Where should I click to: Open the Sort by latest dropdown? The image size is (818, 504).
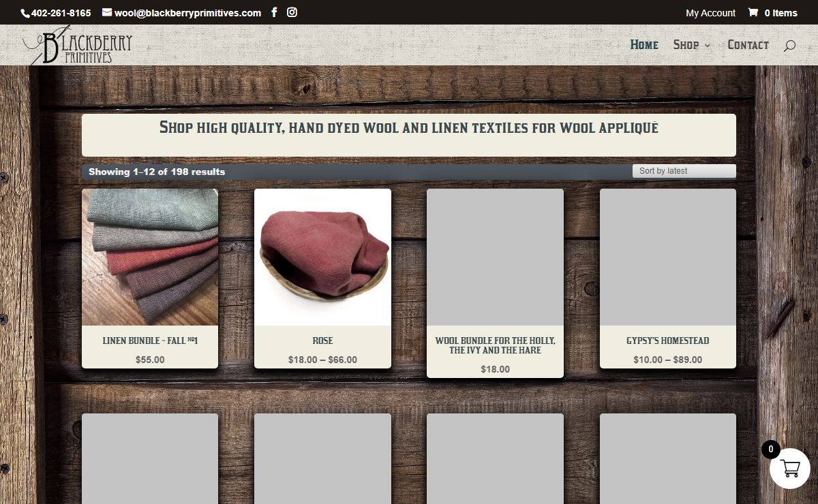pos(684,171)
